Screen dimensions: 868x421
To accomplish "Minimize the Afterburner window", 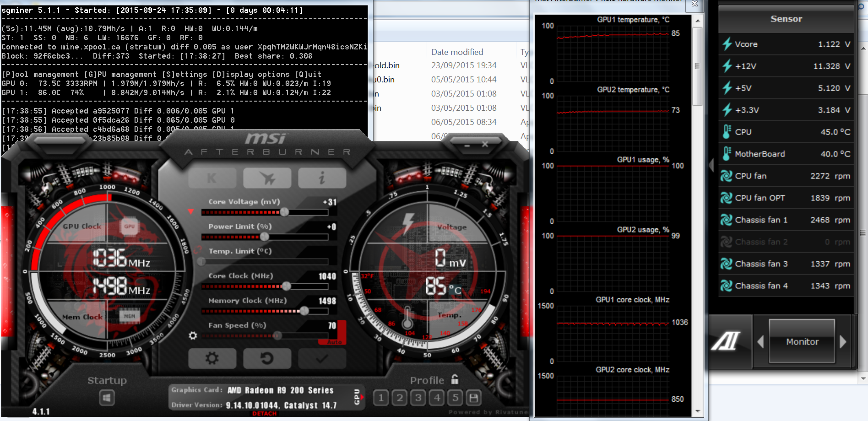I will click(x=467, y=145).
